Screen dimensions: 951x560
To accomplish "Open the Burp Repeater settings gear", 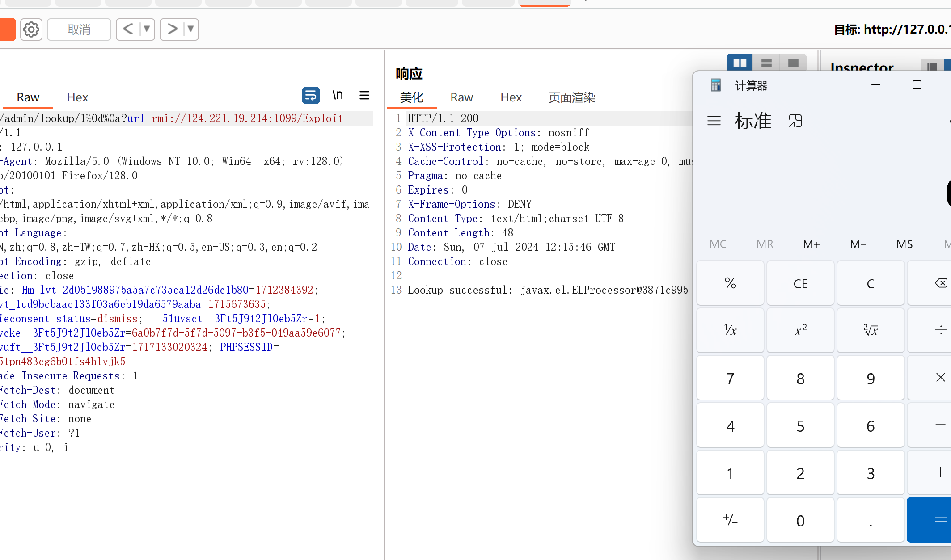I will [31, 29].
